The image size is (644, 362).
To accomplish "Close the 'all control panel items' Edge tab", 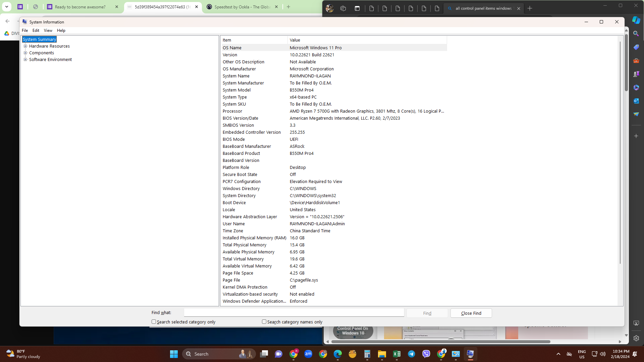I will click(x=519, y=8).
